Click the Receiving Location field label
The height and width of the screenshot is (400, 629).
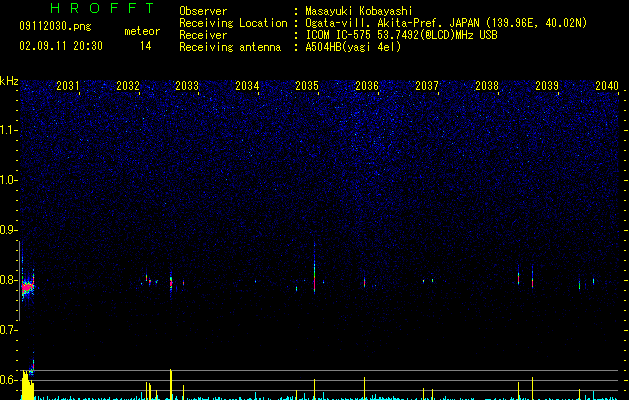(233, 23)
